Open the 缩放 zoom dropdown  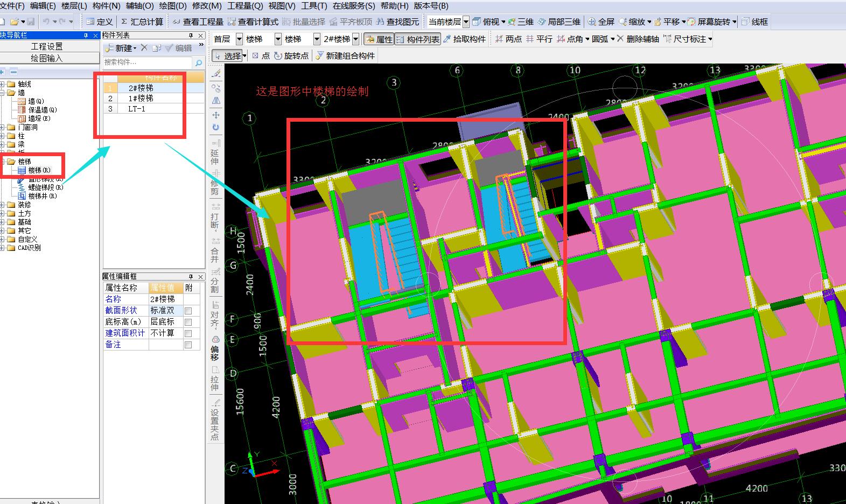click(649, 22)
